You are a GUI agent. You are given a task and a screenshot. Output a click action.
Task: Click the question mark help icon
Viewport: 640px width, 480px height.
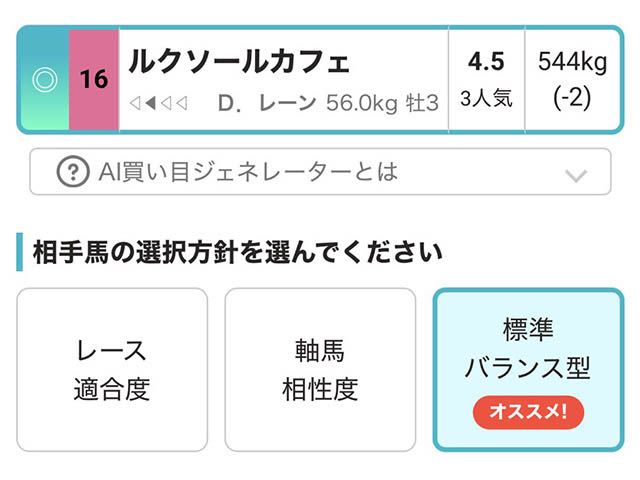coord(72,172)
